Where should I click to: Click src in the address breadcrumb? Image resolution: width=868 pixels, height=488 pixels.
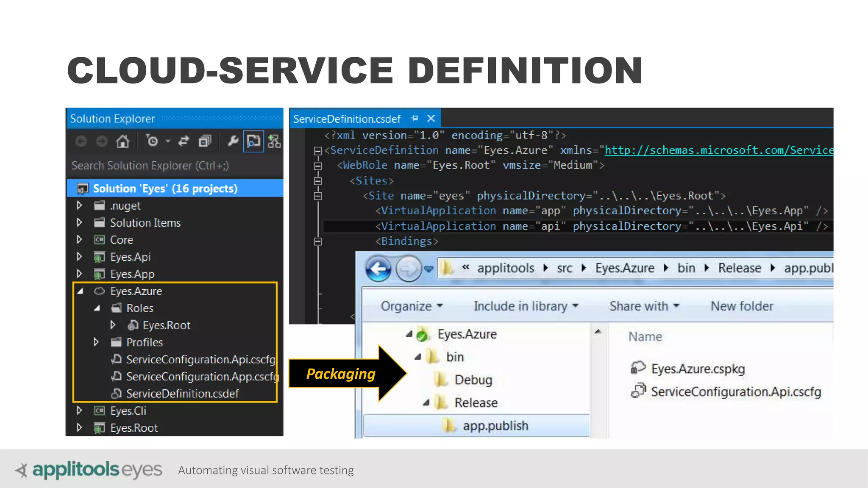[x=565, y=268]
